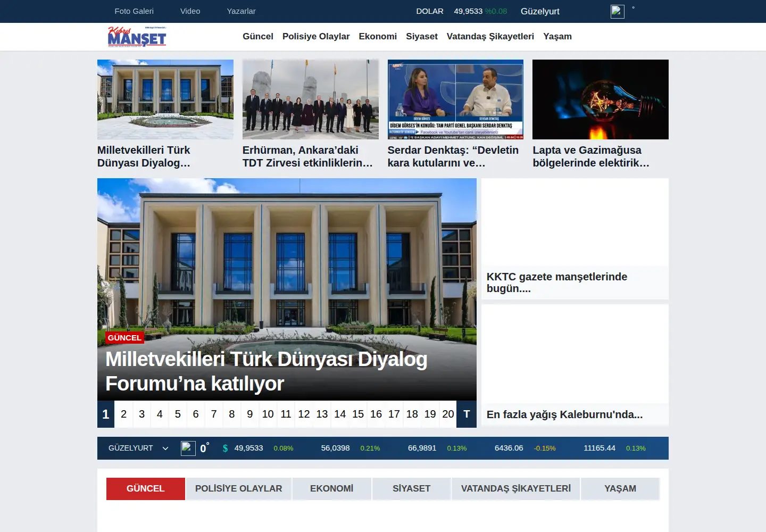Switch to the VATANDAŞ ŞİKAYETLERİ tab
This screenshot has height=532, width=766.
516,488
